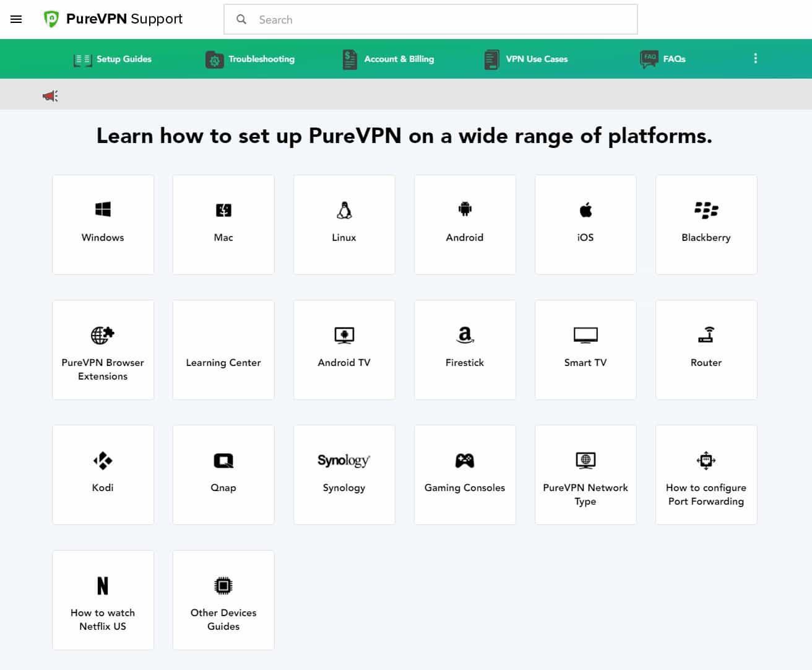Click the Browser Extensions globe puzzle icon
The image size is (812, 670).
click(x=103, y=335)
